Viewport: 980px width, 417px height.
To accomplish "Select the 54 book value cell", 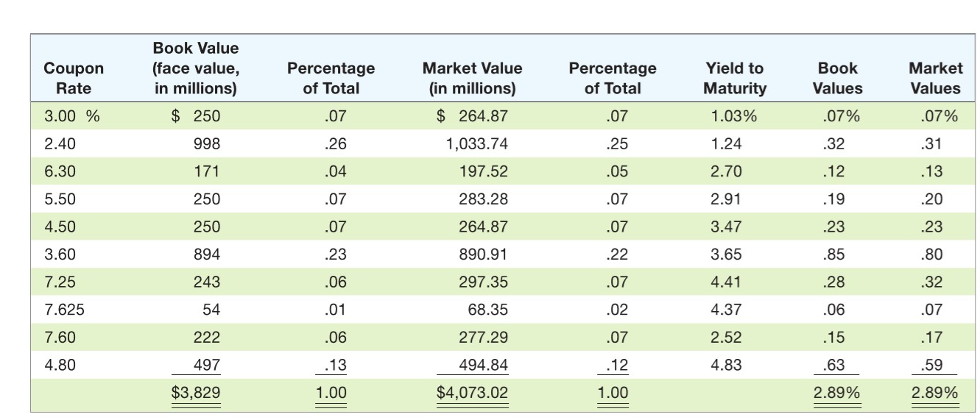I will click(x=212, y=310).
